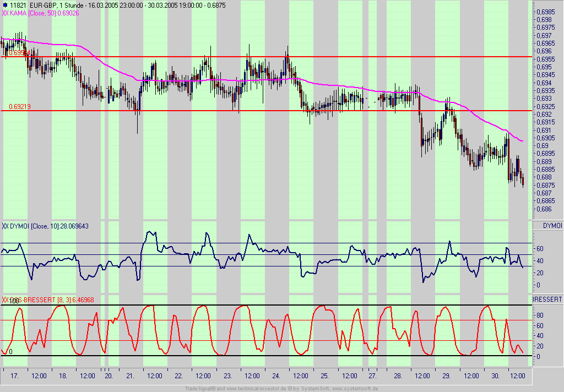This screenshot has width=564, height=392.
Task: Click the 0,686 price scale label
Action: (544, 209)
